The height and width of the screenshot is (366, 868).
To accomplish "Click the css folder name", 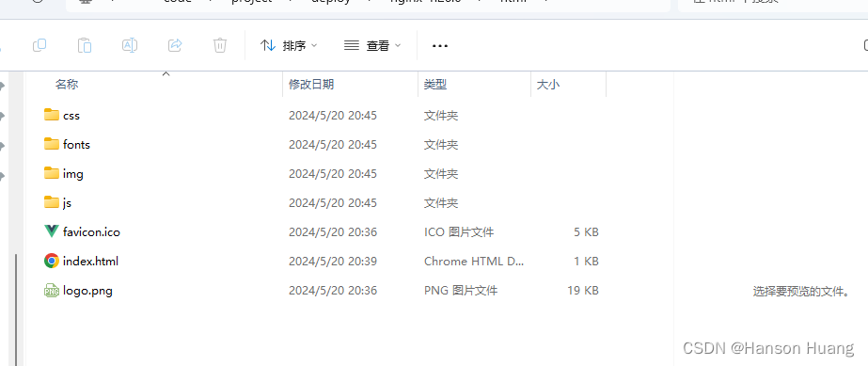I will pyautogui.click(x=71, y=116).
